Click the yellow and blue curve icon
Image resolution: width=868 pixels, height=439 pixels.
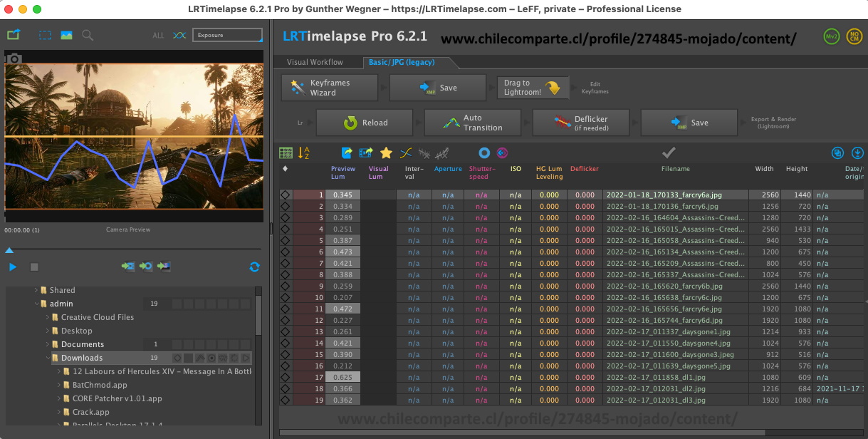click(x=406, y=153)
